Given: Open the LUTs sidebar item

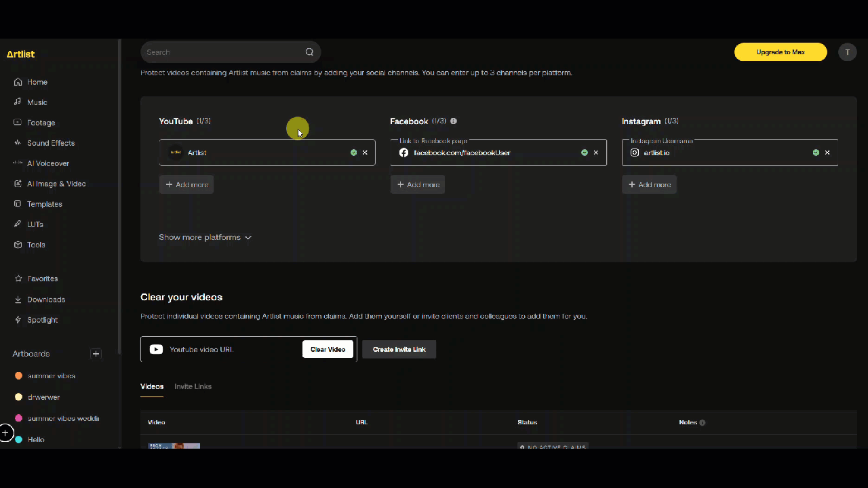Looking at the screenshot, I should click(x=35, y=224).
